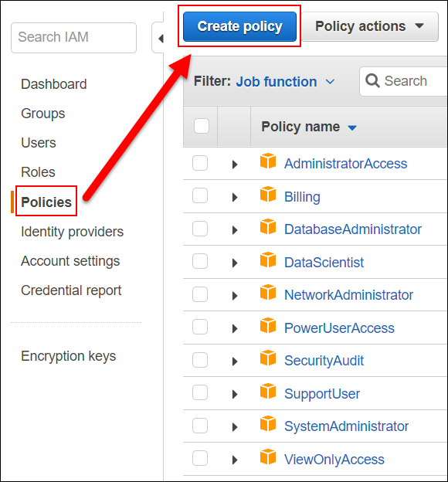Select the SystemAdministrator checkbox
Image resolution: width=448 pixels, height=482 pixels.
(200, 426)
